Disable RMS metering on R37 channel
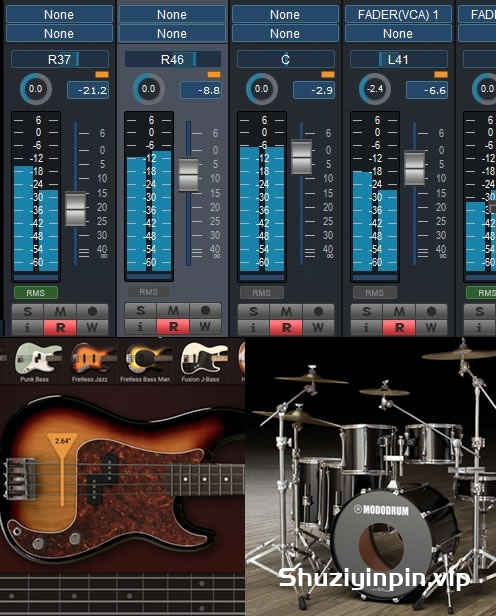This screenshot has height=616, width=496. click(x=36, y=293)
